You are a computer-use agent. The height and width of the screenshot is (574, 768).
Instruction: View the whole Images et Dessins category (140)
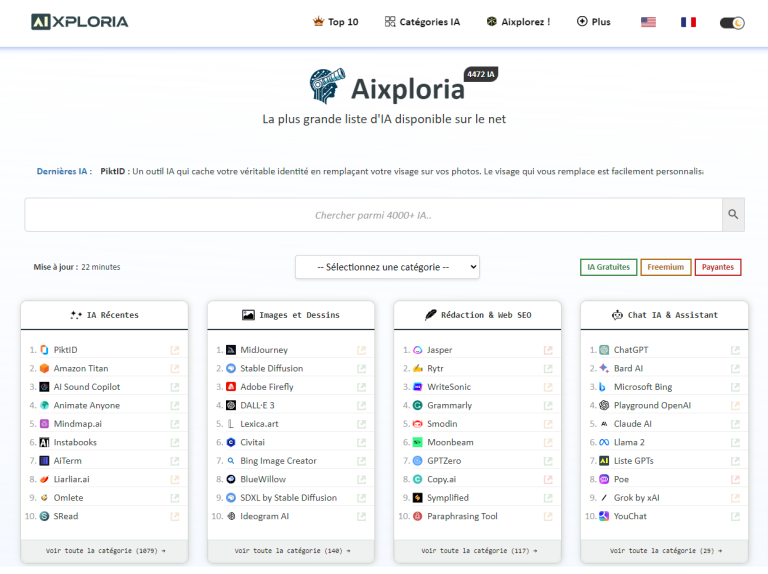click(x=292, y=551)
